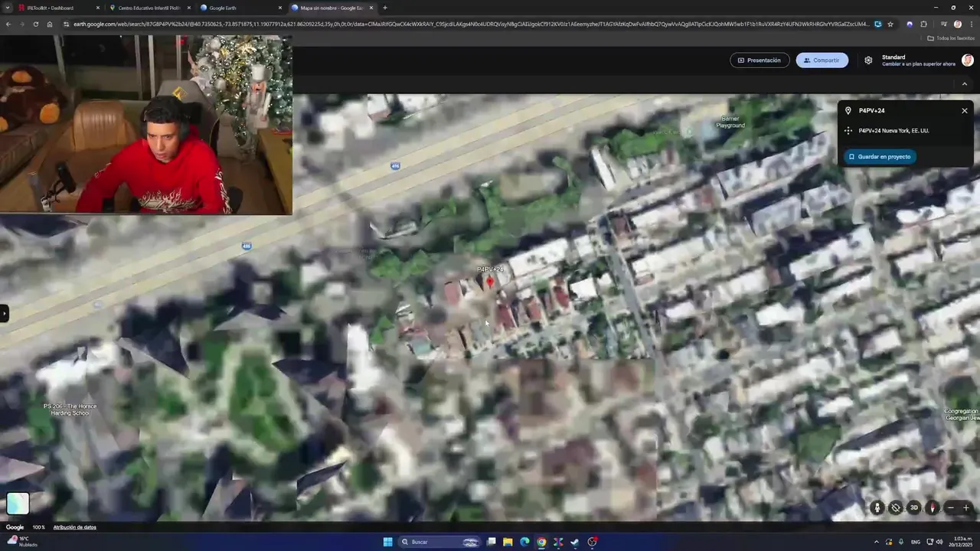980x551 pixels.
Task: Open the map style layers thumbnail
Action: tap(18, 503)
